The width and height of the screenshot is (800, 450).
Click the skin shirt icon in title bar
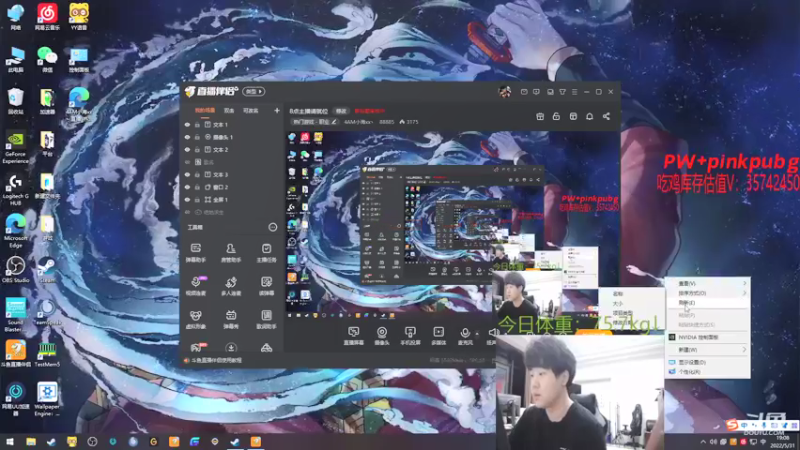[x=562, y=92]
